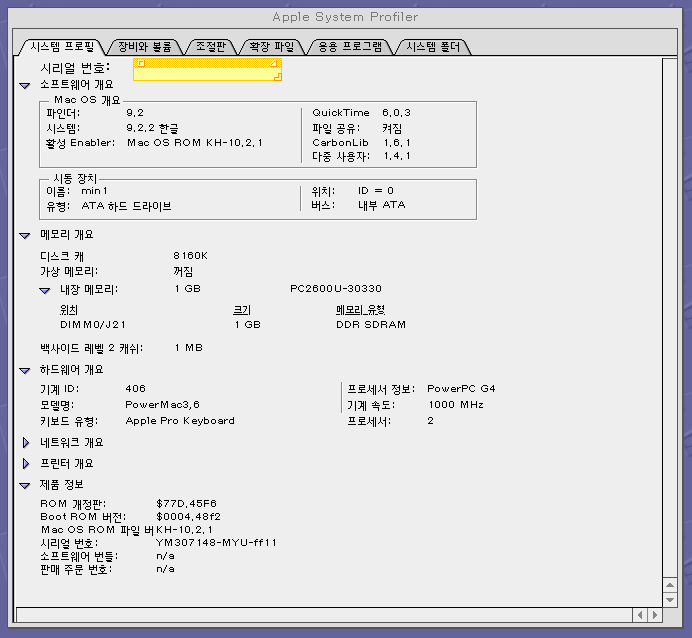Viewport: 692px width, 638px height.
Task: Go to the 응용 프로그램 tab
Action: point(349,47)
